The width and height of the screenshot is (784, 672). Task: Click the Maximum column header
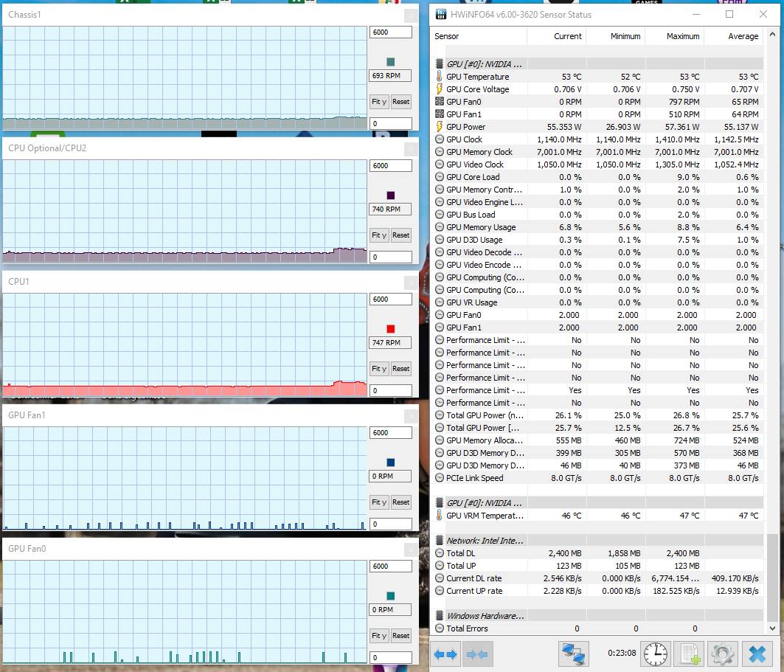tap(675, 36)
